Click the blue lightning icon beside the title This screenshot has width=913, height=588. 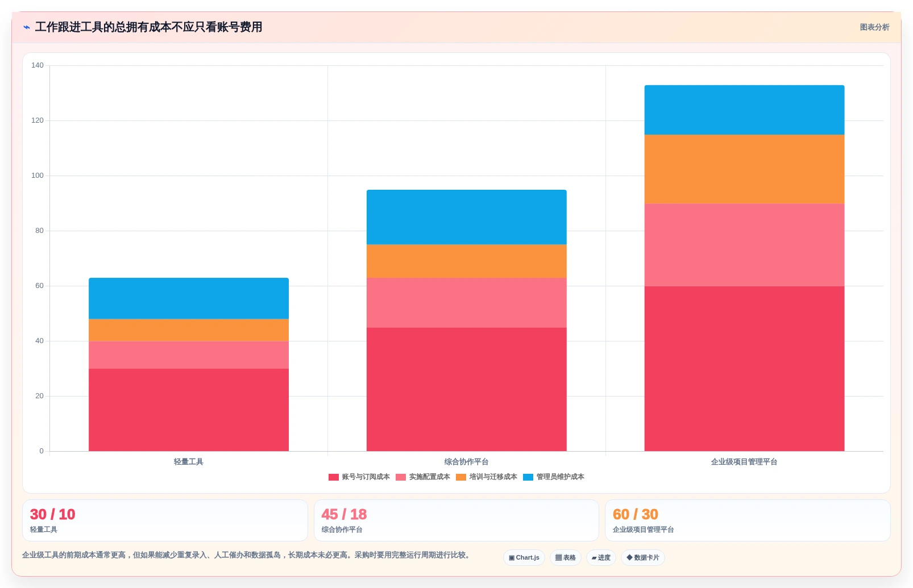pos(26,27)
